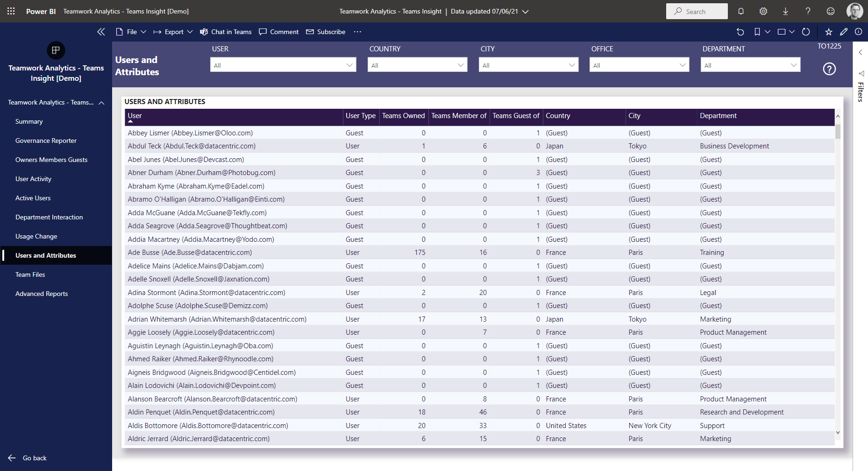This screenshot has height=471, width=868.
Task: Click the feedback smiley icon
Action: pos(831,11)
